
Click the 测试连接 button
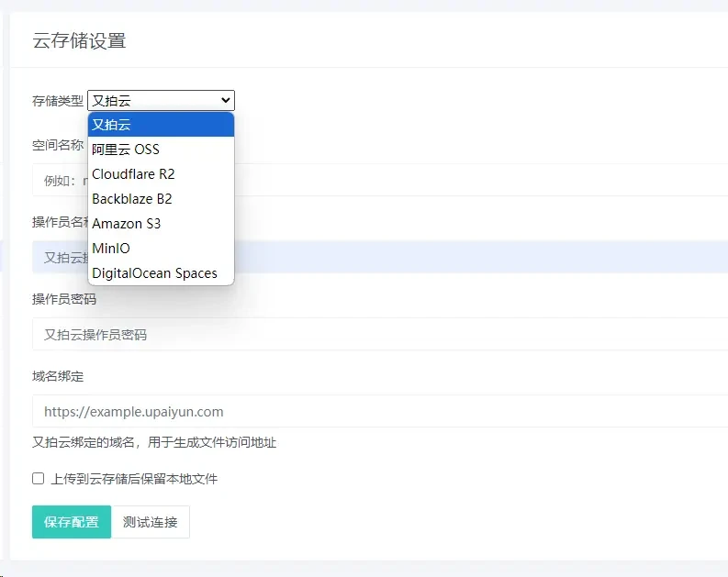[x=151, y=522]
